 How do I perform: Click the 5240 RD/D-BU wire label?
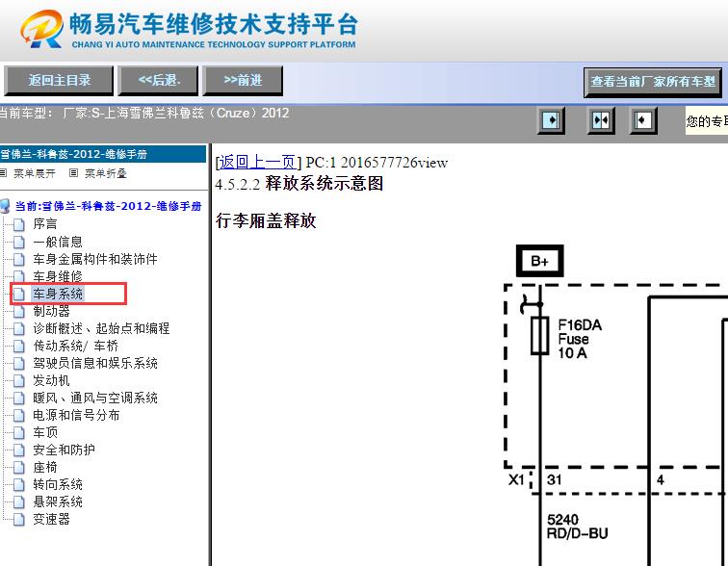click(x=577, y=527)
